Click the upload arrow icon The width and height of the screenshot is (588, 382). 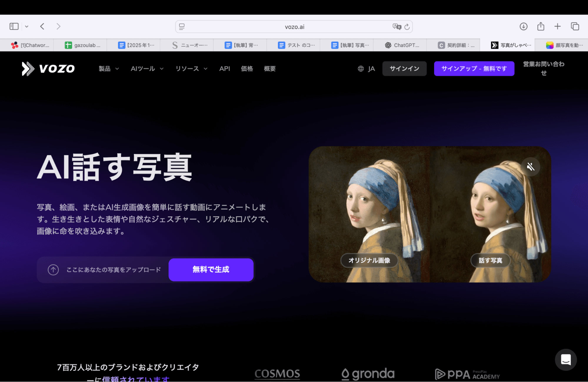[x=53, y=269]
